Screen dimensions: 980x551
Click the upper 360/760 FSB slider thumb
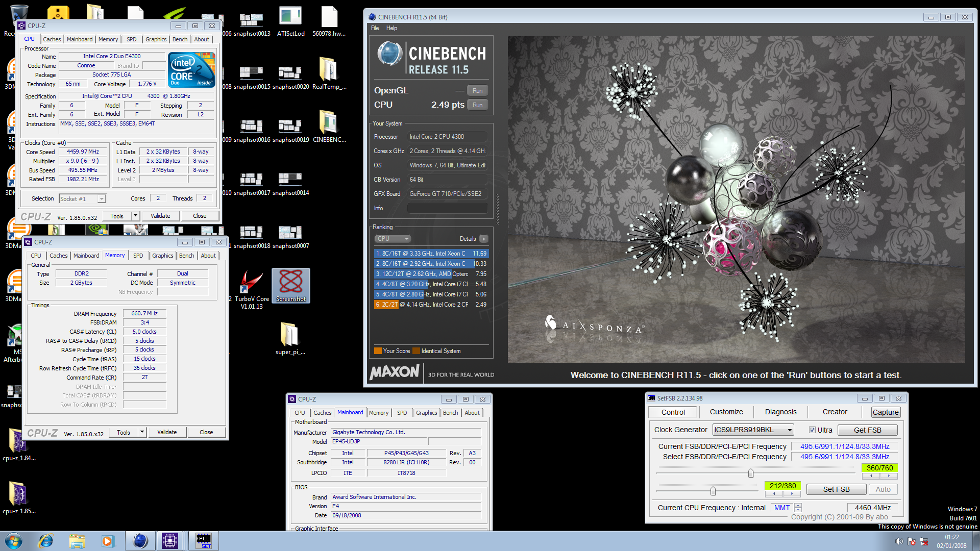tap(751, 473)
